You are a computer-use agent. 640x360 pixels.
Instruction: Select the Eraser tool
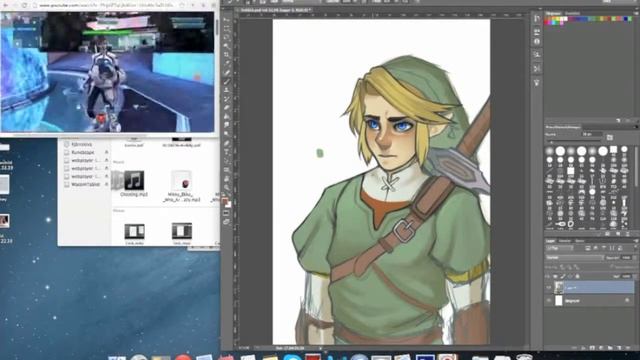pyautogui.click(x=227, y=108)
